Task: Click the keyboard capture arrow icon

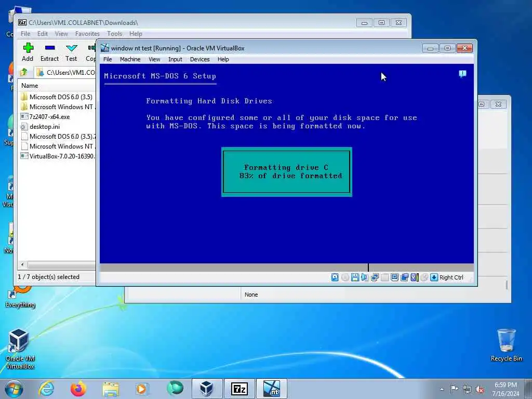Action: tap(434, 277)
